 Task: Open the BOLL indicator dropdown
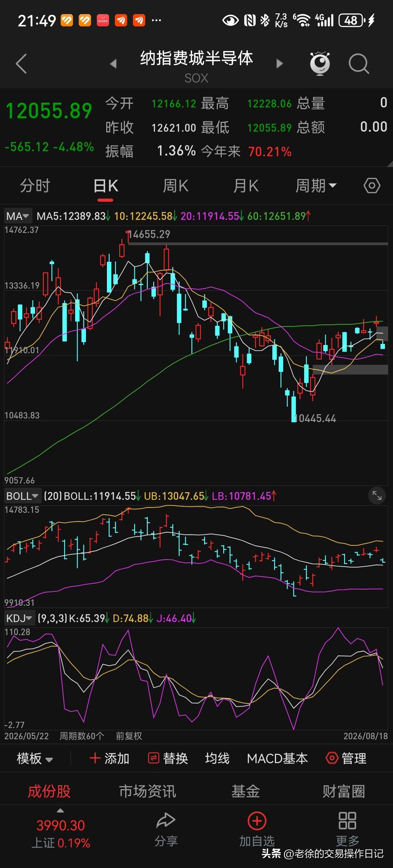click(22, 496)
